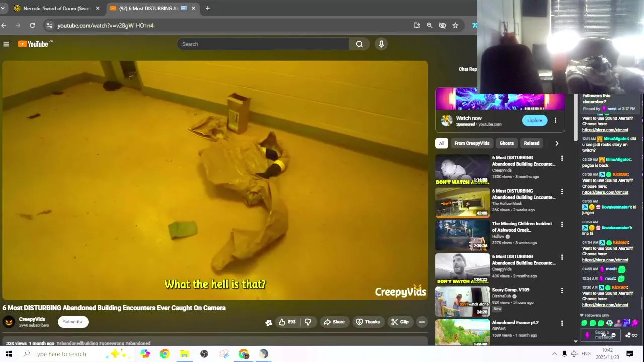Open The Missing Children Incident thumbnail
Viewport: 644px width, 362px height.
[462, 235]
